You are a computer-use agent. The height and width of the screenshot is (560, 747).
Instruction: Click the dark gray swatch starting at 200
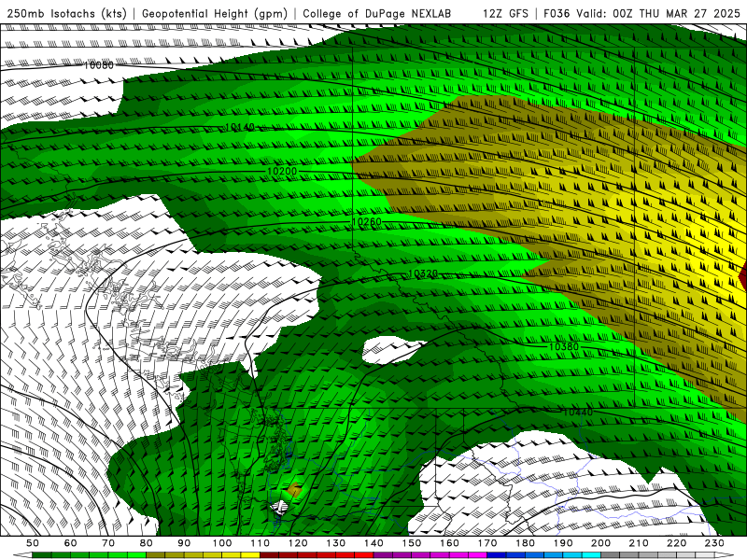click(x=611, y=555)
